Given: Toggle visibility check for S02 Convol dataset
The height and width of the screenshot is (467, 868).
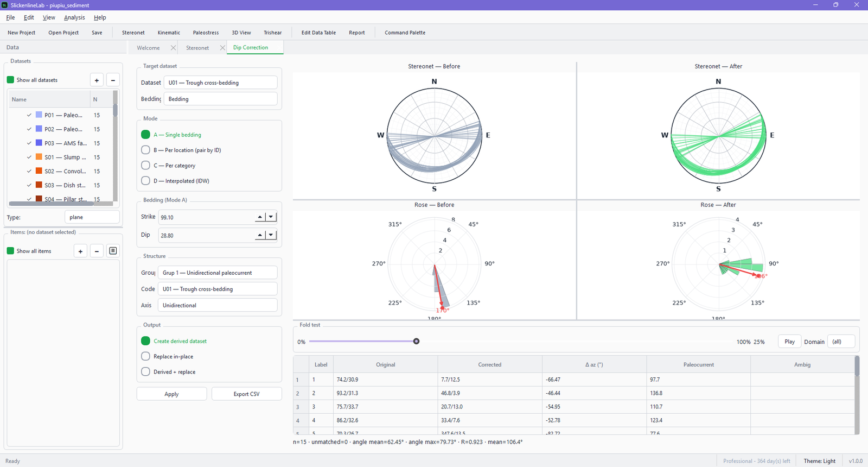Looking at the screenshot, I should coord(29,171).
